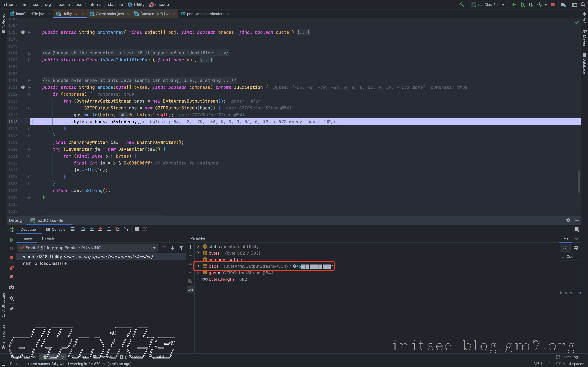Select the main:12, loadClassFile stack frame
The height and width of the screenshot is (367, 588).
coord(44,263)
